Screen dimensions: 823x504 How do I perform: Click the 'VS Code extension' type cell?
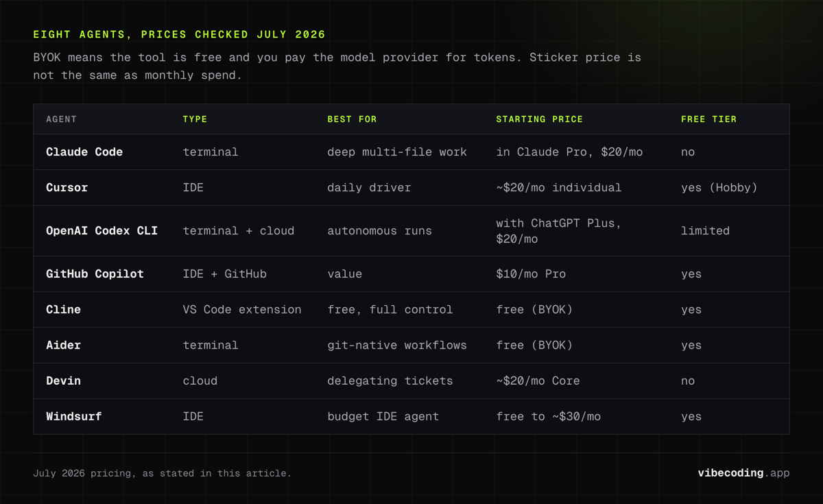[x=241, y=310]
